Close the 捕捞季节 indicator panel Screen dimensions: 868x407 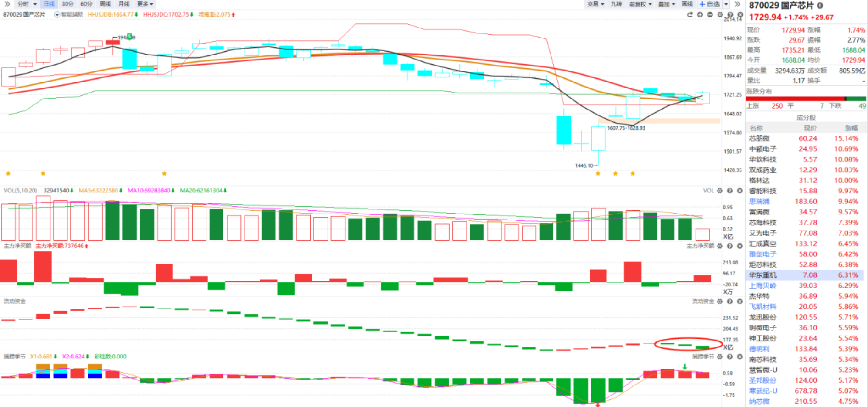click(740, 357)
